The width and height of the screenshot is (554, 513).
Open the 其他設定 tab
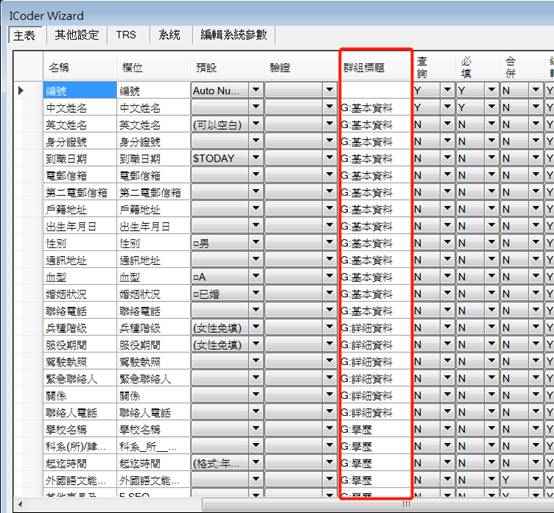pos(77,35)
